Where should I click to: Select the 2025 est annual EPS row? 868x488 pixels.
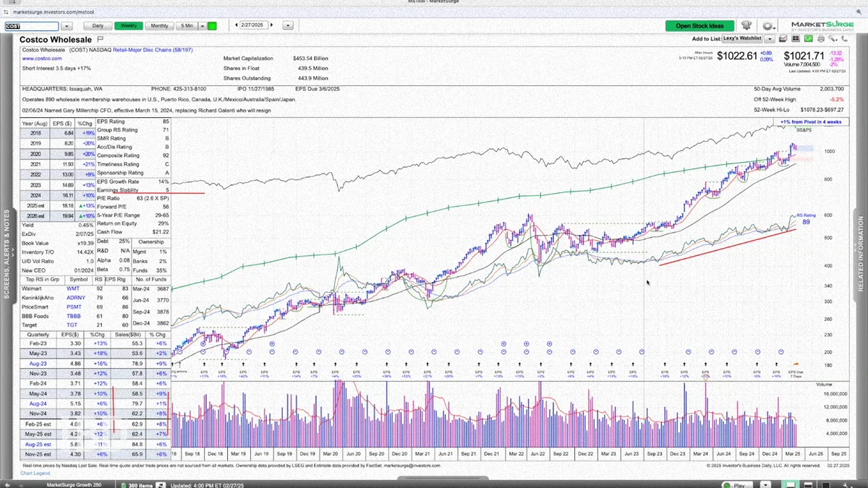tap(56, 205)
